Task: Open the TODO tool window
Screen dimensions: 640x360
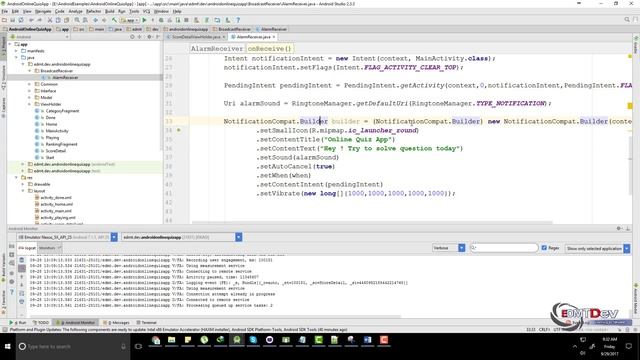Action: point(41,322)
